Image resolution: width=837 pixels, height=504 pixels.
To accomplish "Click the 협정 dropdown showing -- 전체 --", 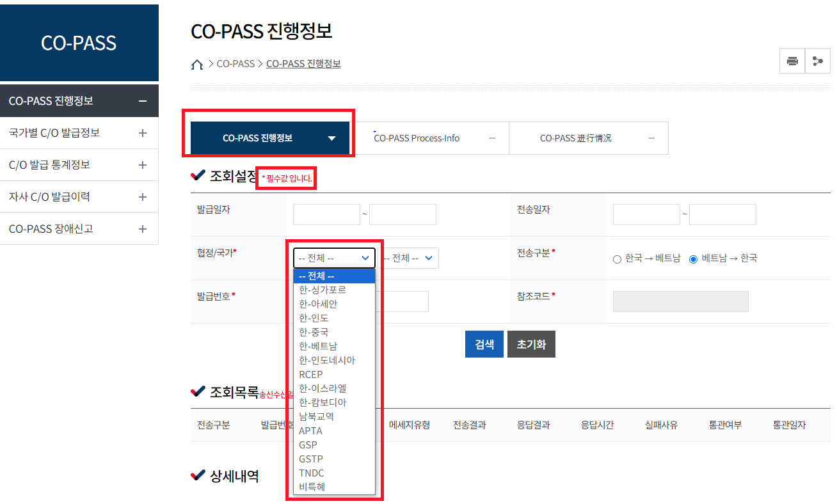I will 334,258.
